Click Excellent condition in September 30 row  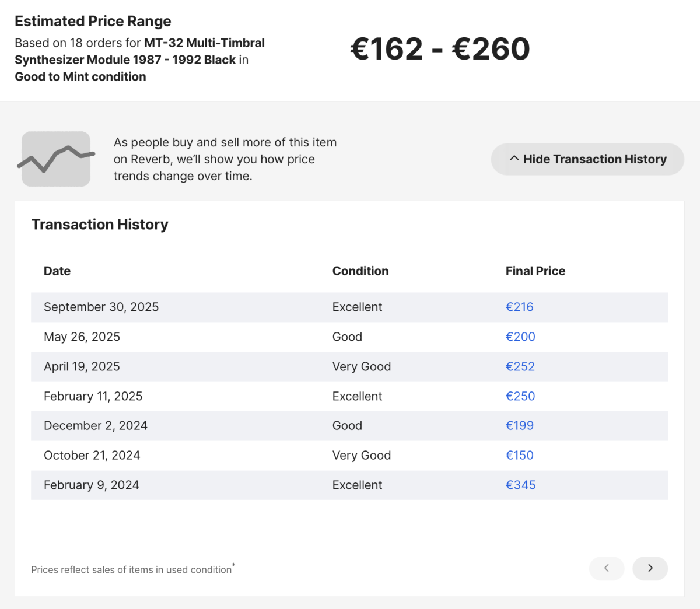357,307
